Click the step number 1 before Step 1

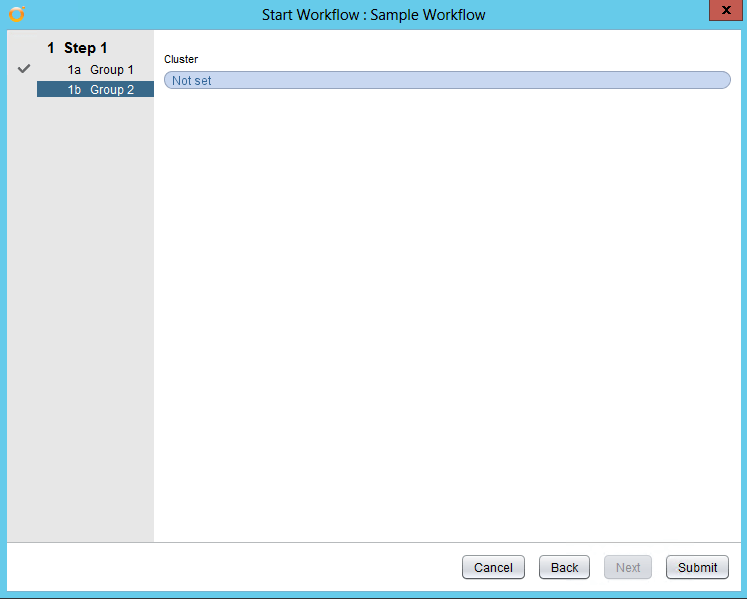(51, 48)
